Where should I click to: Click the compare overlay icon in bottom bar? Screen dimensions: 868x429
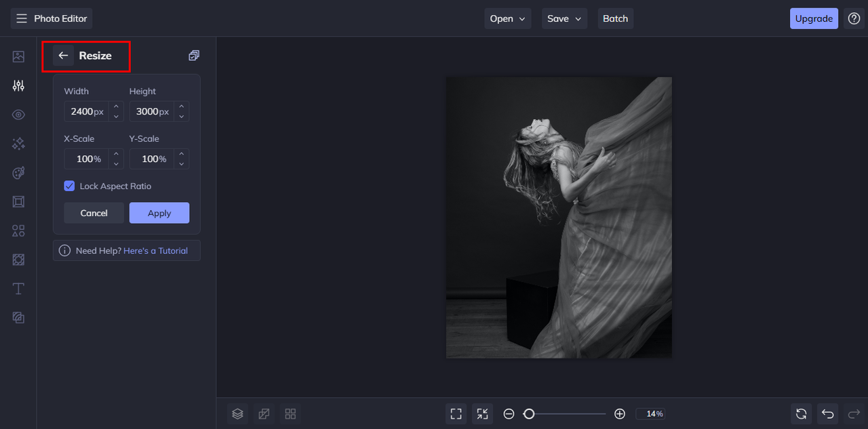pos(264,413)
